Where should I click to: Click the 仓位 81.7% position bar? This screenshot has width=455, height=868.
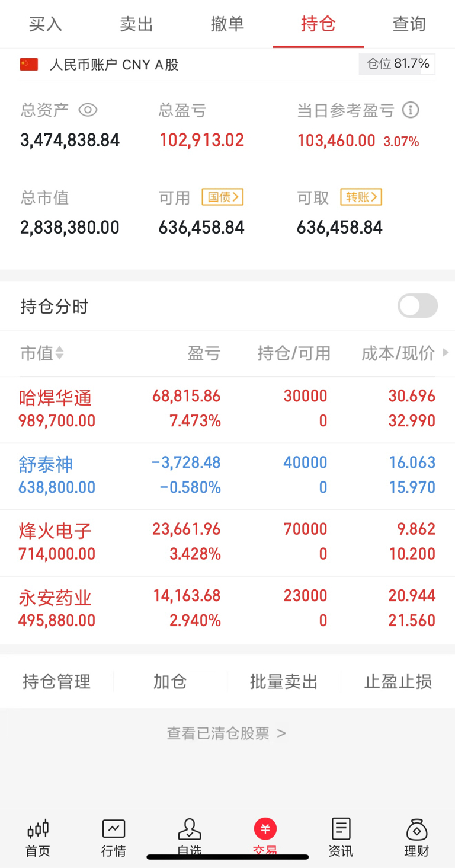397,64
